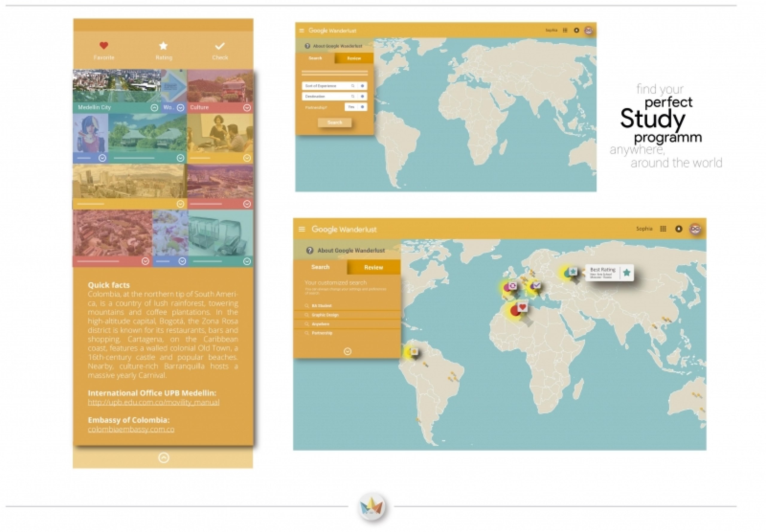Image resolution: width=766 pixels, height=532 pixels.
Task: Click the Search button in small window
Action: pos(335,123)
